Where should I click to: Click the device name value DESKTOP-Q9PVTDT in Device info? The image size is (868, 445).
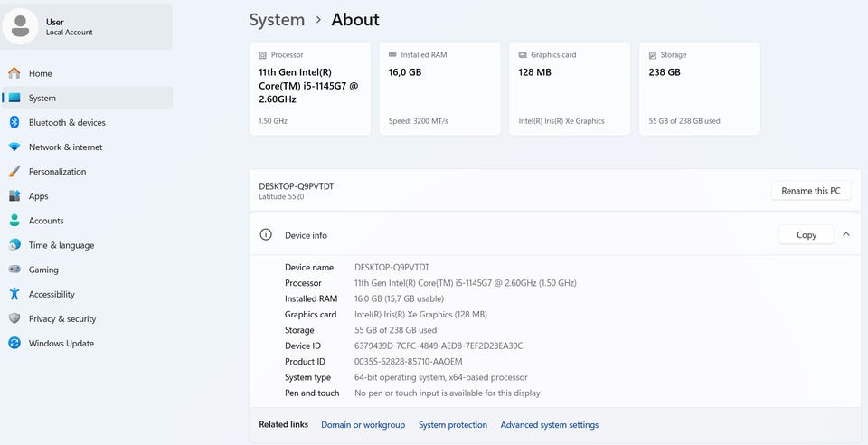392,268
